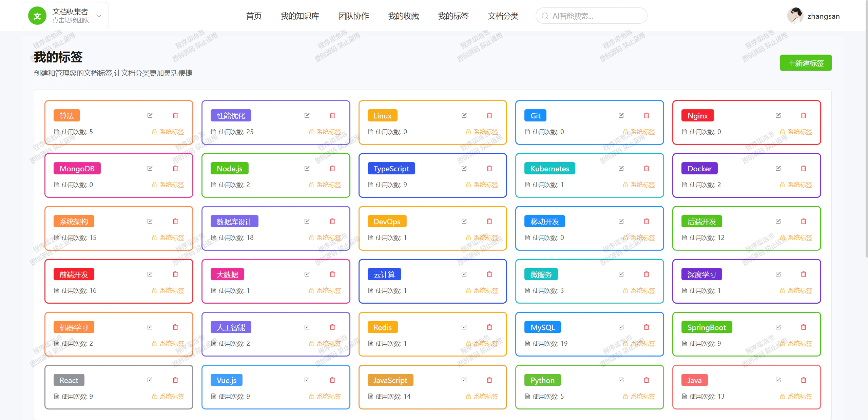Edit the Java tag

tap(778, 380)
